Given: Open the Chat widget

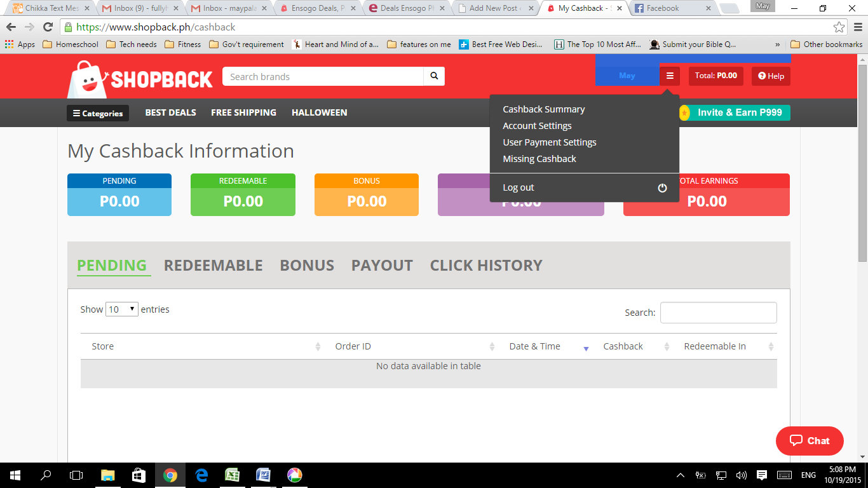Looking at the screenshot, I should pos(810,440).
